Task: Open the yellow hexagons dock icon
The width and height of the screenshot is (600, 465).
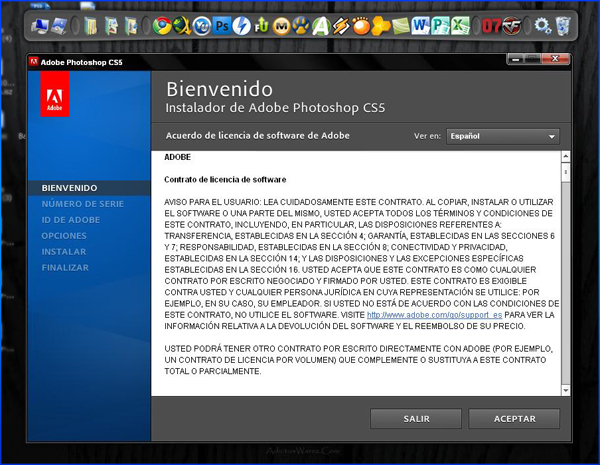Action: coord(381,26)
